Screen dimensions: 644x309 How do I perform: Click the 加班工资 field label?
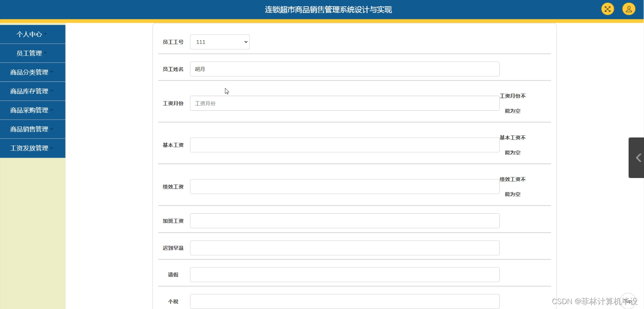173,221
